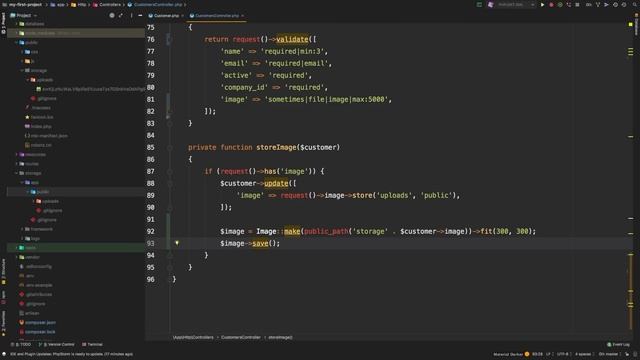
Task: Open the Project view selector dropdown
Action: tap(24, 16)
